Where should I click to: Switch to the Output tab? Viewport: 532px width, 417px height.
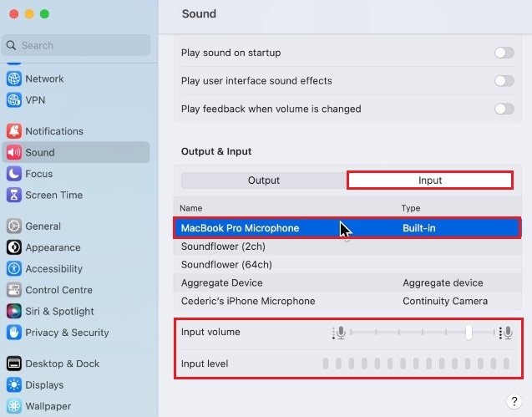264,181
